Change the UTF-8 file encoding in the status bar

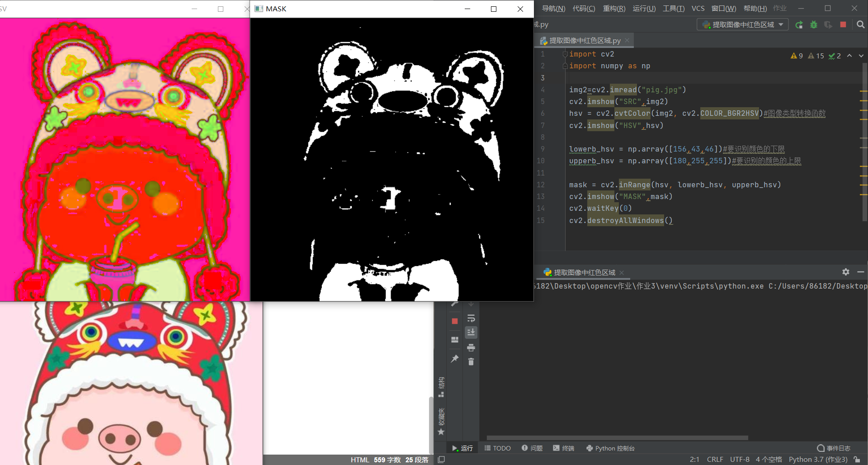(x=740, y=459)
